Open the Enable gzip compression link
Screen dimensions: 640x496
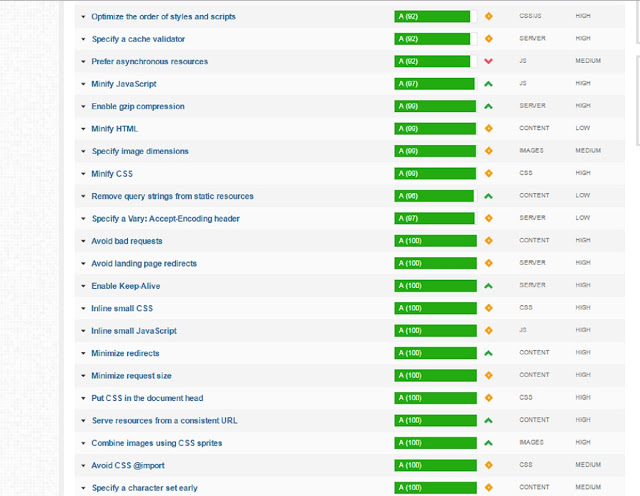tap(138, 107)
